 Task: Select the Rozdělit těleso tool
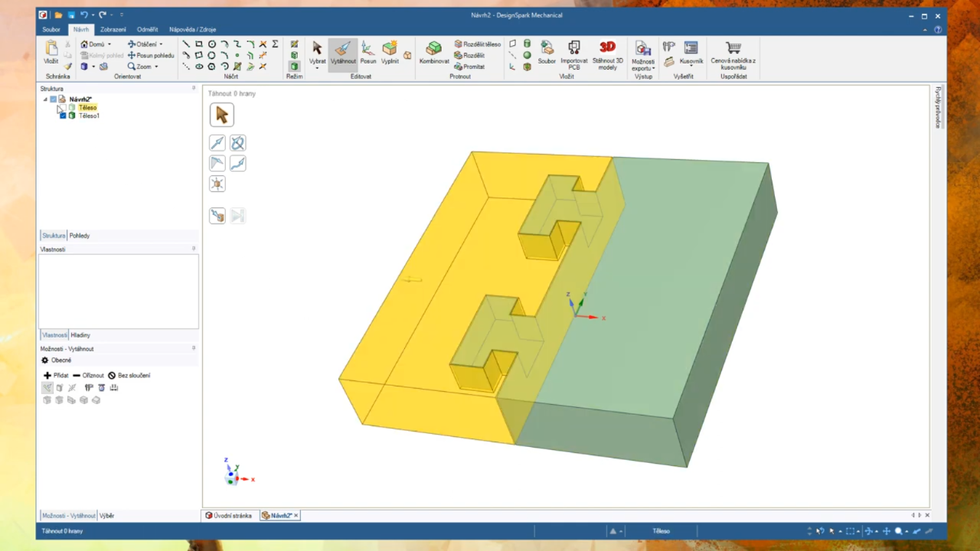[x=477, y=44]
